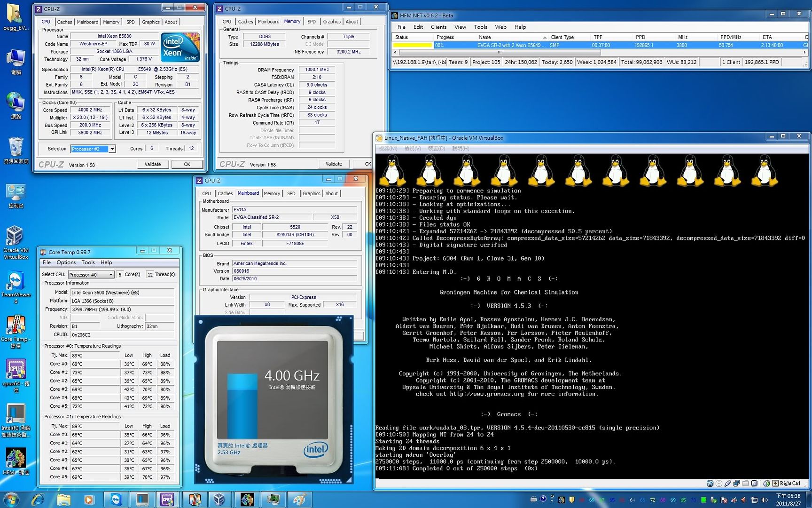
Task: Click VirtualBox host key arrow indicator
Action: point(775,483)
